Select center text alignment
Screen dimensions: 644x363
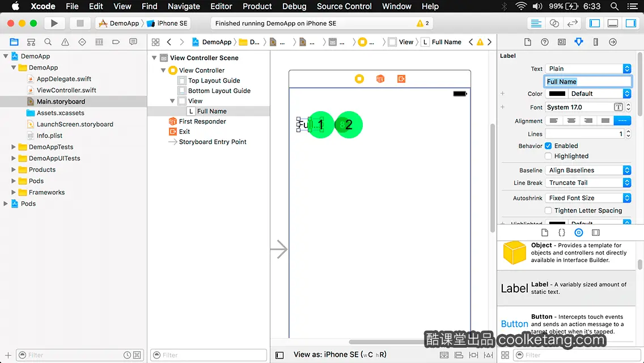click(x=571, y=121)
